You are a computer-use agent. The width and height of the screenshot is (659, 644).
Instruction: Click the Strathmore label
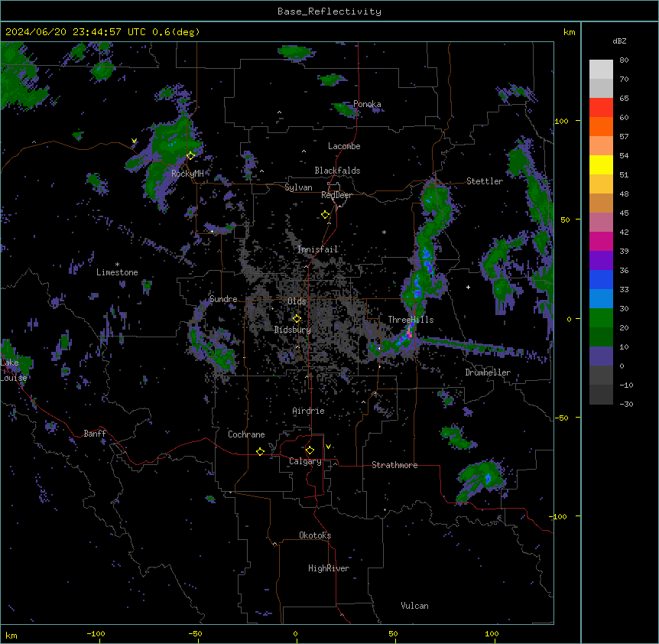(x=394, y=465)
